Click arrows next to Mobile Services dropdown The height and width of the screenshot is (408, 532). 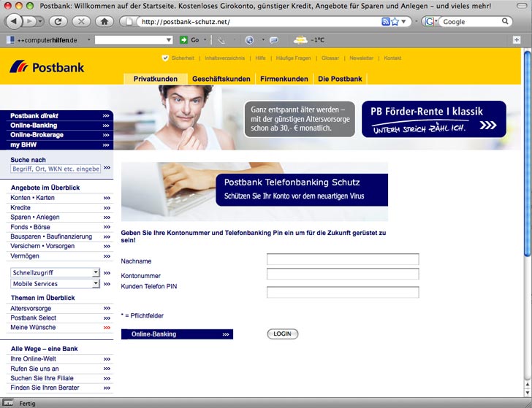pos(107,284)
